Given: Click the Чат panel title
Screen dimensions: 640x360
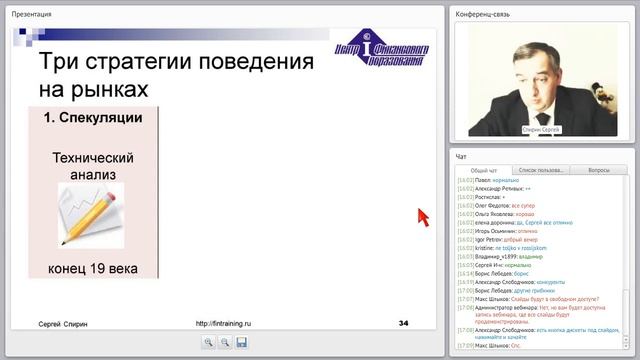Looking at the screenshot, I should point(461,157).
